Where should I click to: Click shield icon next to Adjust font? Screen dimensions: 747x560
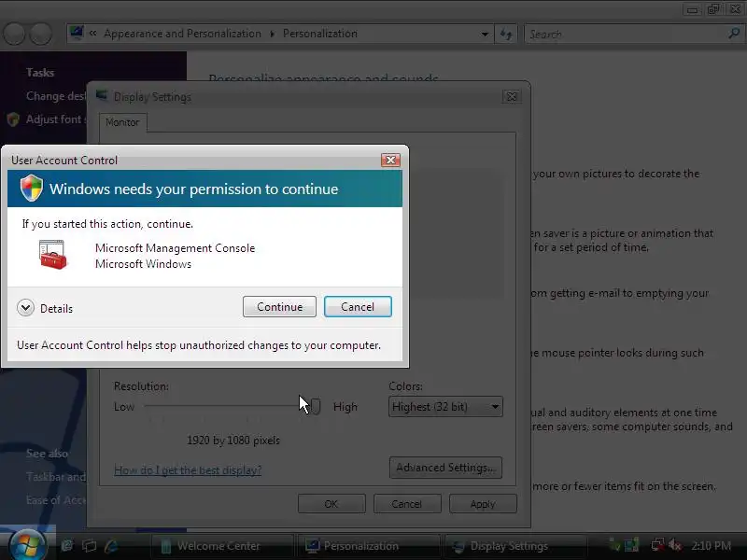(x=13, y=119)
